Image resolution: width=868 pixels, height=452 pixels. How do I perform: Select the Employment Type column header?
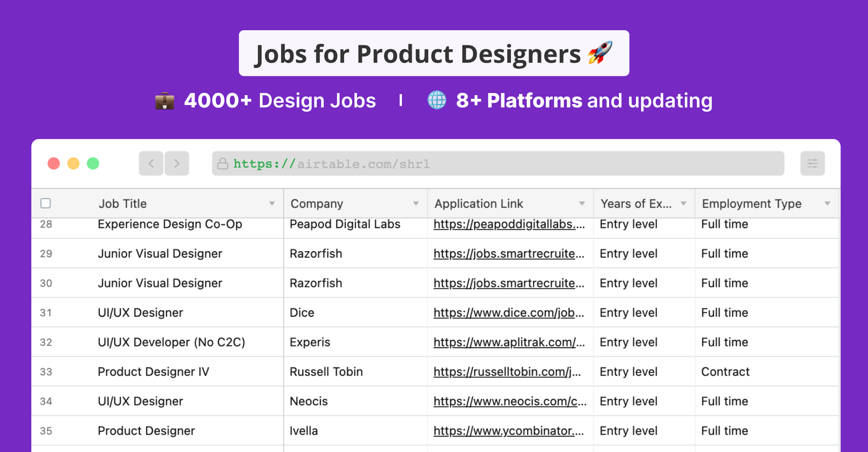pyautogui.click(x=767, y=204)
